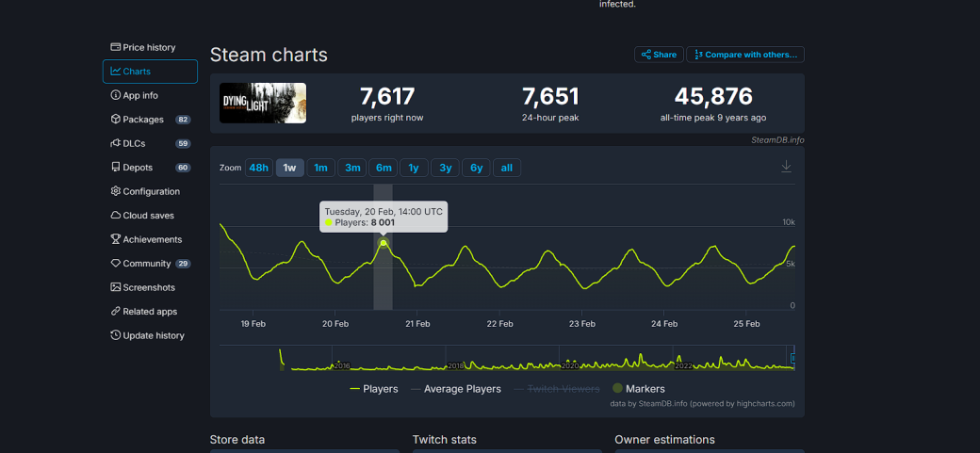Click the Screenshots image icon
Screen dimensions: 980x453
click(116, 287)
